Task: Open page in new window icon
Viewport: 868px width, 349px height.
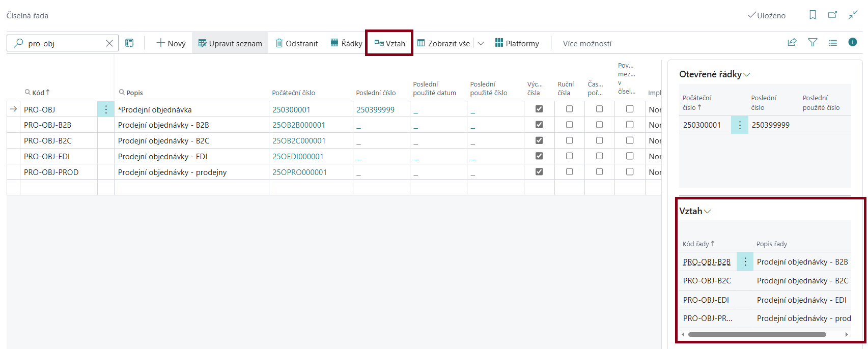Action: [832, 15]
